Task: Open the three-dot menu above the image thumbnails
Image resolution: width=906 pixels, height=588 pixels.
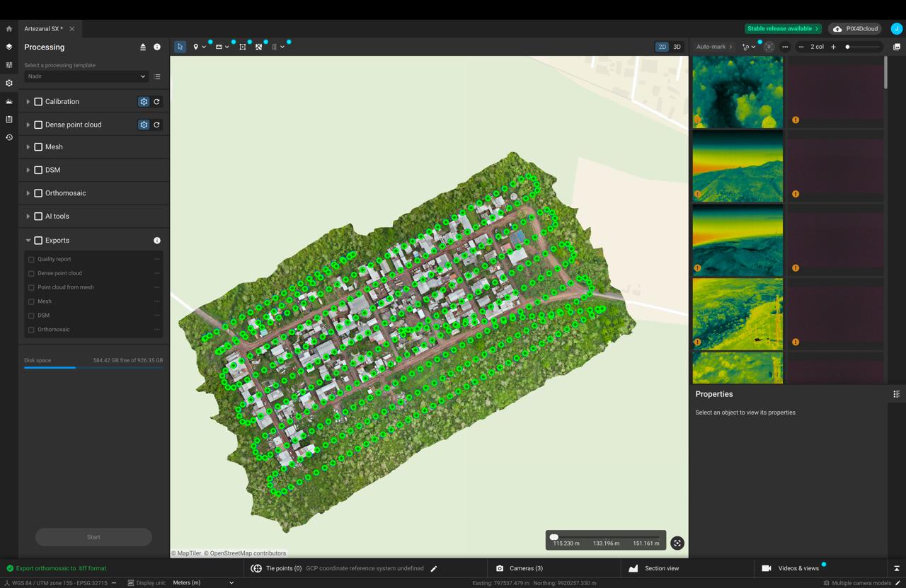Action: pyautogui.click(x=785, y=47)
